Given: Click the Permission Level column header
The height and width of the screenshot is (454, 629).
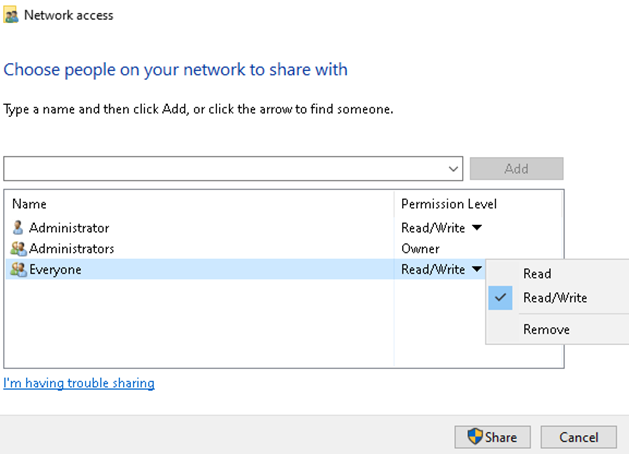Looking at the screenshot, I should (x=449, y=204).
